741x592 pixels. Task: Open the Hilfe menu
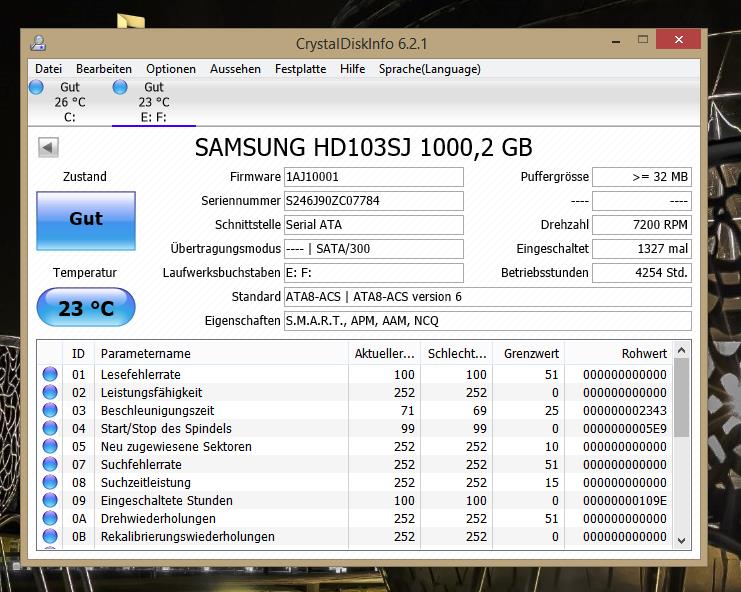pos(353,69)
